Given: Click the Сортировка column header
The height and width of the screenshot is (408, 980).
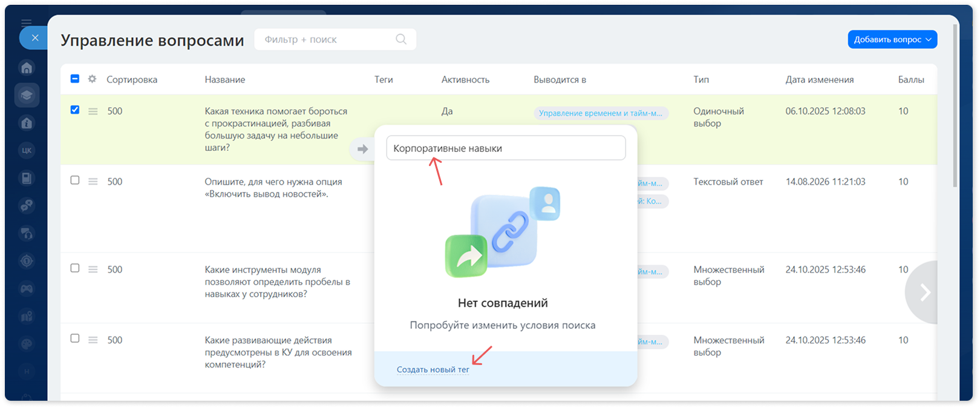Looking at the screenshot, I should [x=132, y=79].
